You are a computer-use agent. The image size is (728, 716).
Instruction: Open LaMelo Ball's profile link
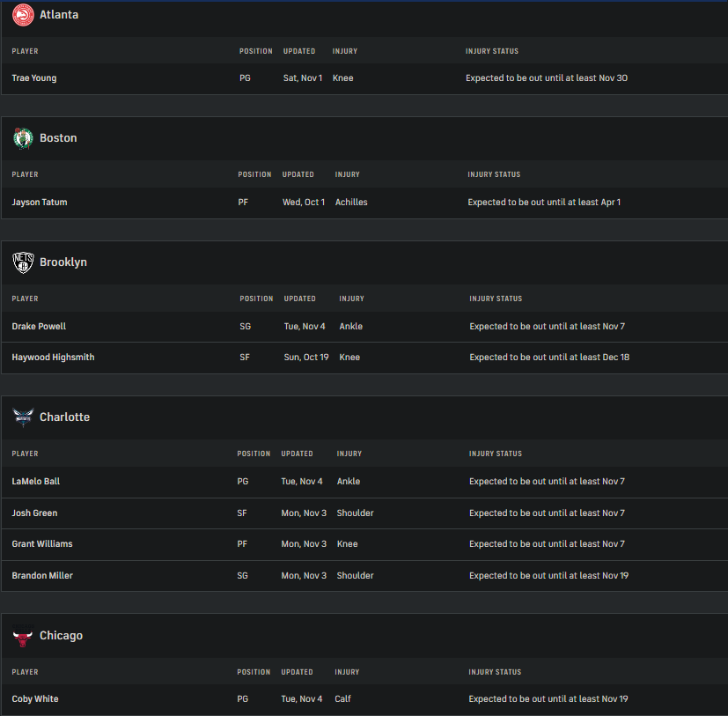click(x=36, y=482)
